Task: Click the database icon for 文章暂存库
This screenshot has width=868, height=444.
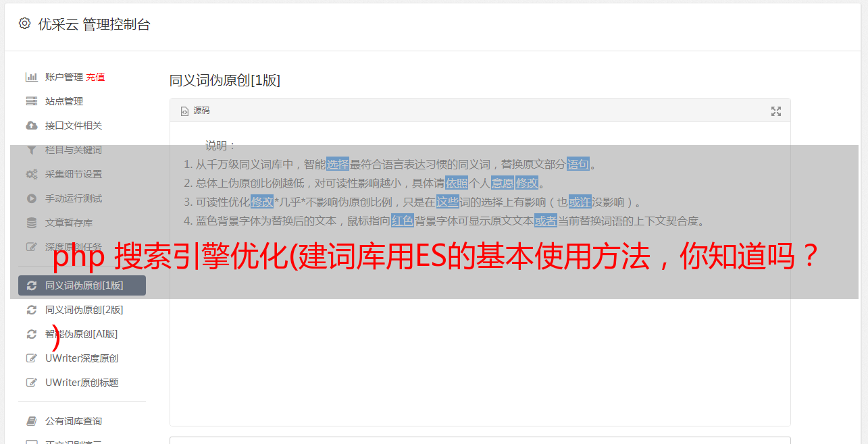Action: [x=31, y=223]
